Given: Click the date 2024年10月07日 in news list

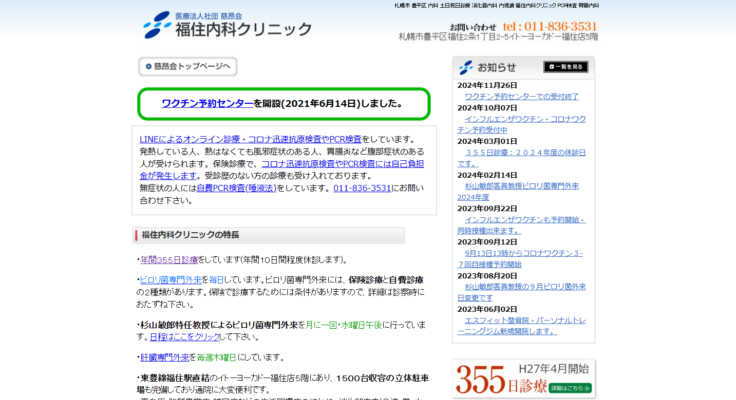Looking at the screenshot, I should (487, 108).
